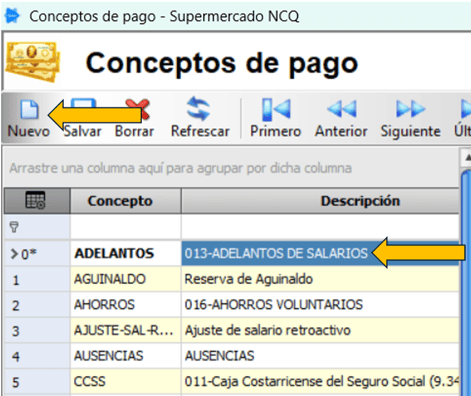The height and width of the screenshot is (396, 471).
Task: Click the app icon in title bar
Action: pyautogui.click(x=12, y=16)
